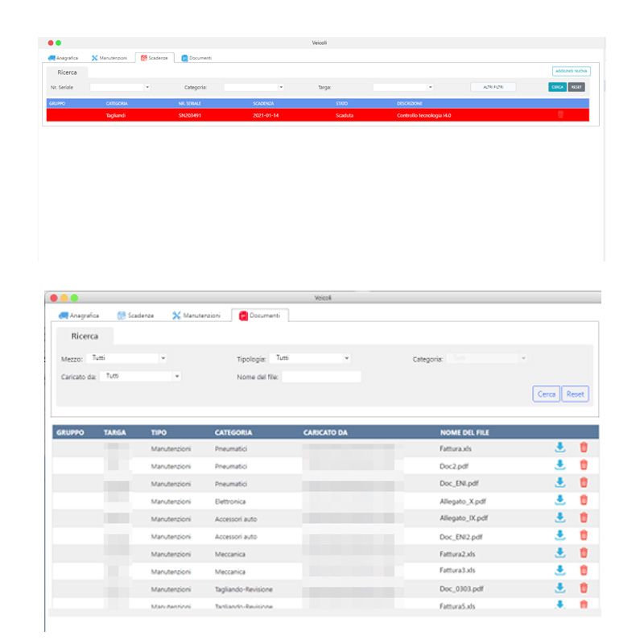The width and height of the screenshot is (644, 644).
Task: Download the Fattura3.xls file
Action: tap(560, 570)
